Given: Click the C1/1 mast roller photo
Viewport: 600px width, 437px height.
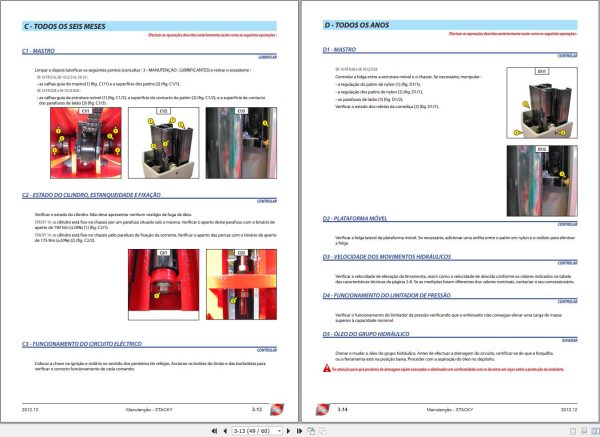Looking at the screenshot, I should [86, 143].
